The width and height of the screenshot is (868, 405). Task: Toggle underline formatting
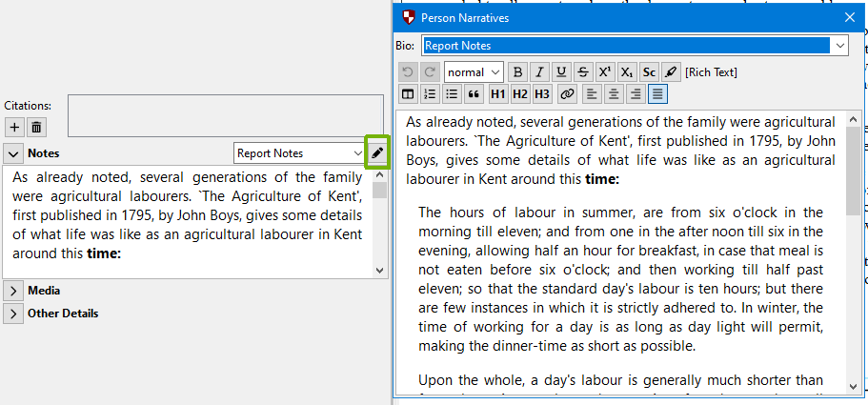pos(561,72)
